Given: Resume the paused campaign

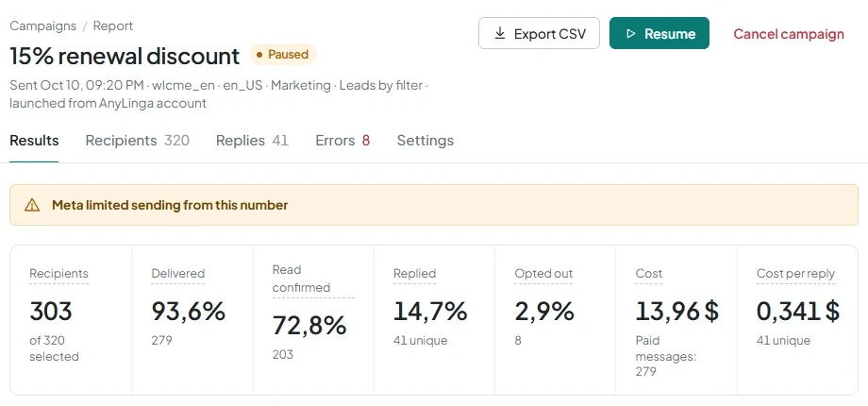Looking at the screenshot, I should pyautogui.click(x=659, y=33).
